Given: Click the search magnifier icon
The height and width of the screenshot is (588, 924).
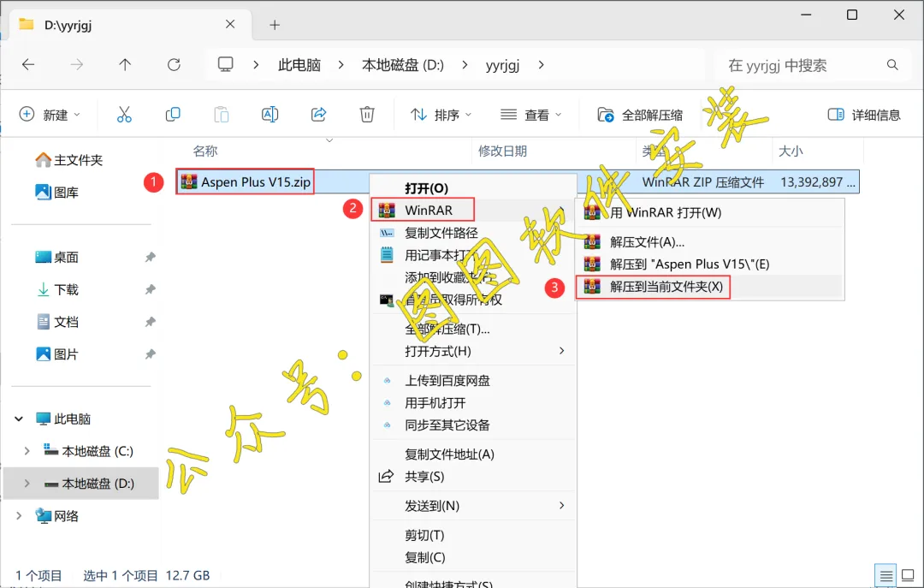Looking at the screenshot, I should [x=892, y=65].
